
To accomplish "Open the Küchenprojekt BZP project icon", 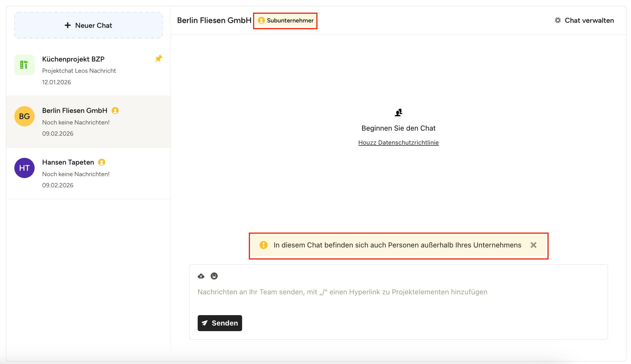I will [24, 65].
